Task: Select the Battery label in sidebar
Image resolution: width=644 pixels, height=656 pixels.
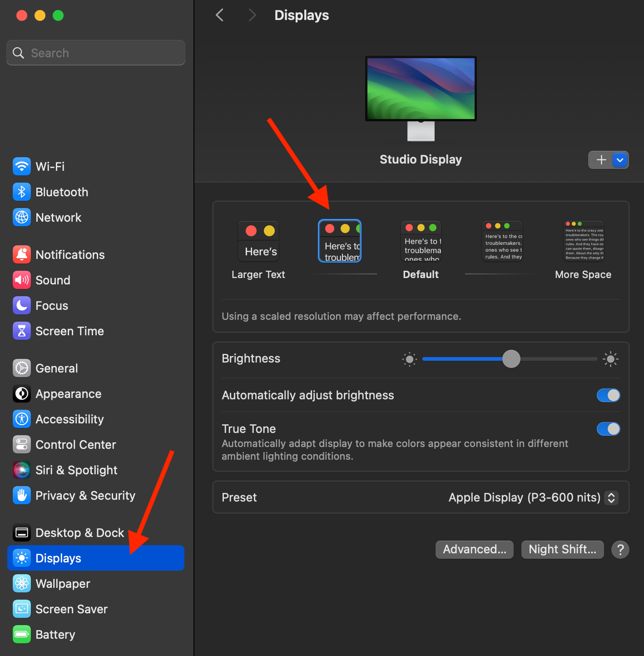Action: 55,634
